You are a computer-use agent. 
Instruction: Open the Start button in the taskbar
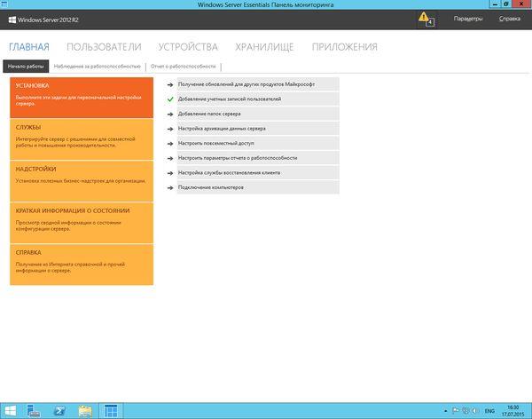11,411
